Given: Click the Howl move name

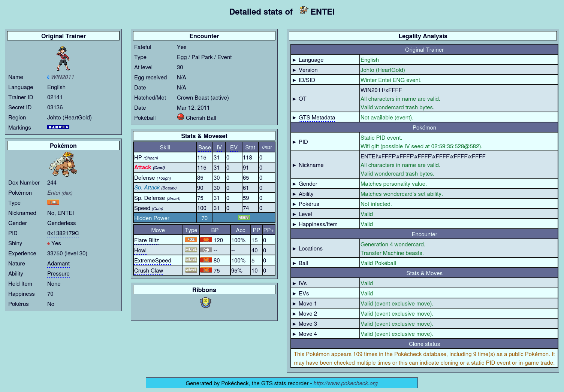Looking at the screenshot, I should coord(140,250).
